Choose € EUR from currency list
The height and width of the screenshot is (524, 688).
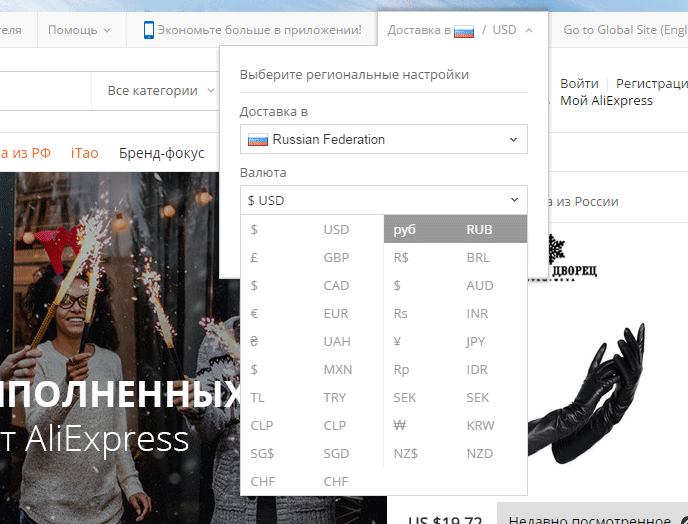[x=312, y=313]
